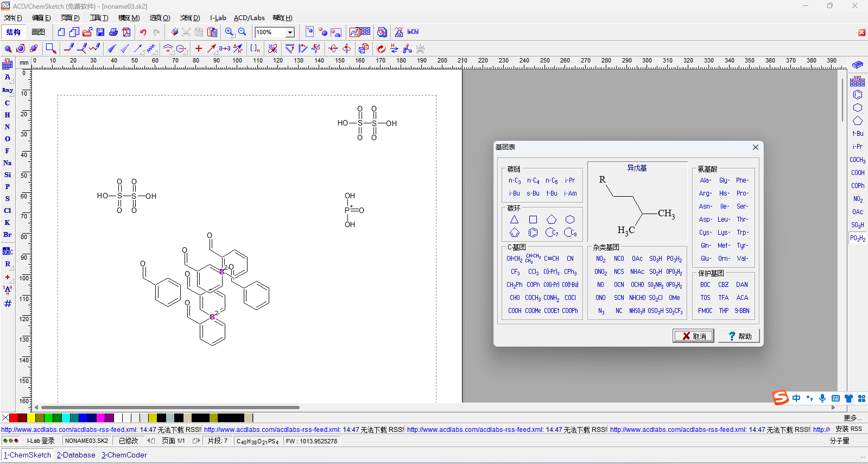
Task: Click the PO3H2 sidebar radical
Action: pos(858,238)
